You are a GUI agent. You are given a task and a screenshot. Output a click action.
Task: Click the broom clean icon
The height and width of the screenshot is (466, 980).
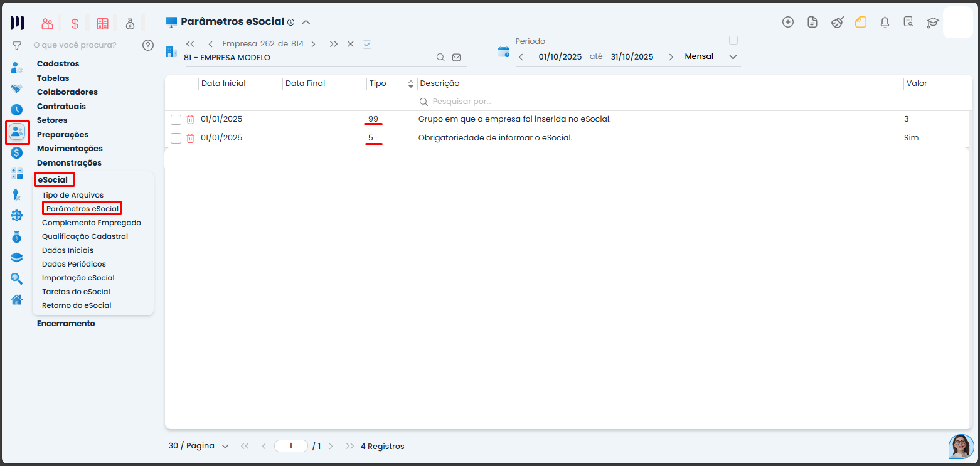837,23
